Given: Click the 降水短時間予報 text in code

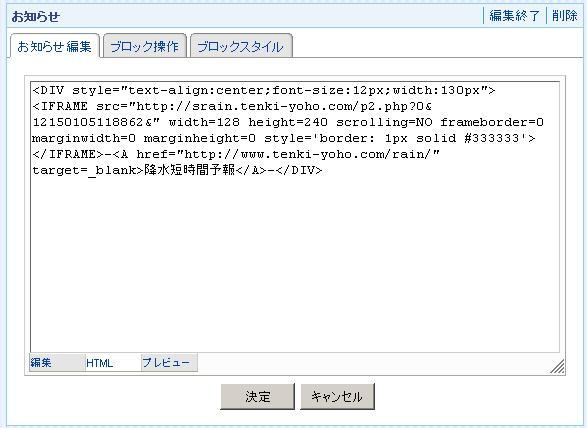Looking at the screenshot, I should pos(189,170).
